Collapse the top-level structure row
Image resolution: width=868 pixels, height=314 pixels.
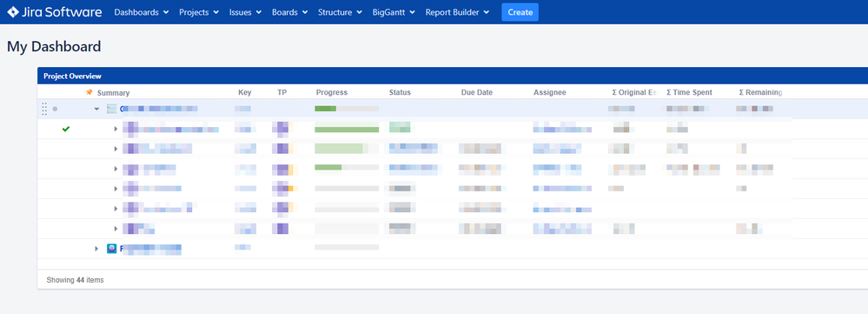coord(96,109)
